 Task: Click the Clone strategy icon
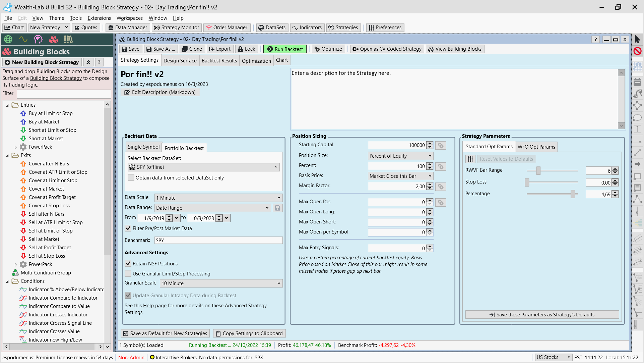pos(184,49)
